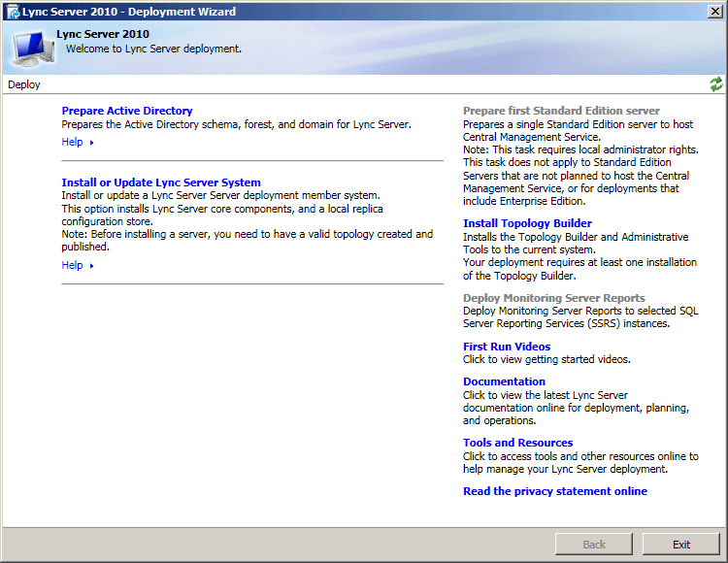Click the Lync Server computer icon in header

click(33, 49)
